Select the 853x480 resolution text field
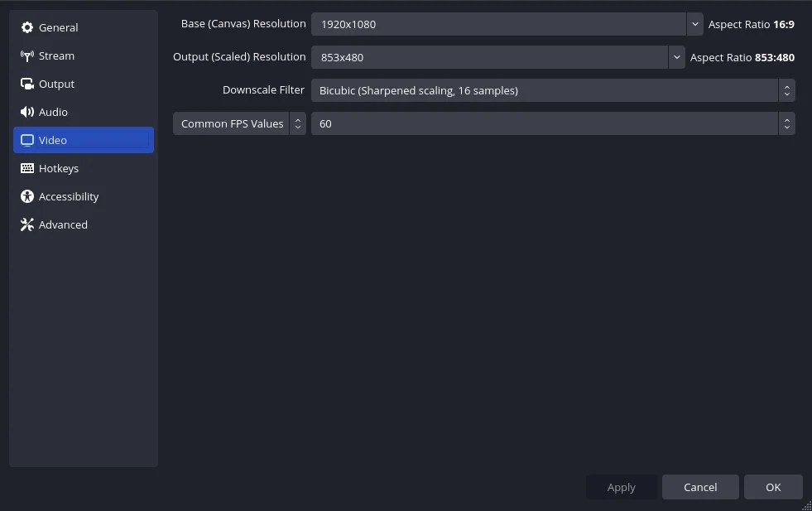812x511 pixels. 488,57
